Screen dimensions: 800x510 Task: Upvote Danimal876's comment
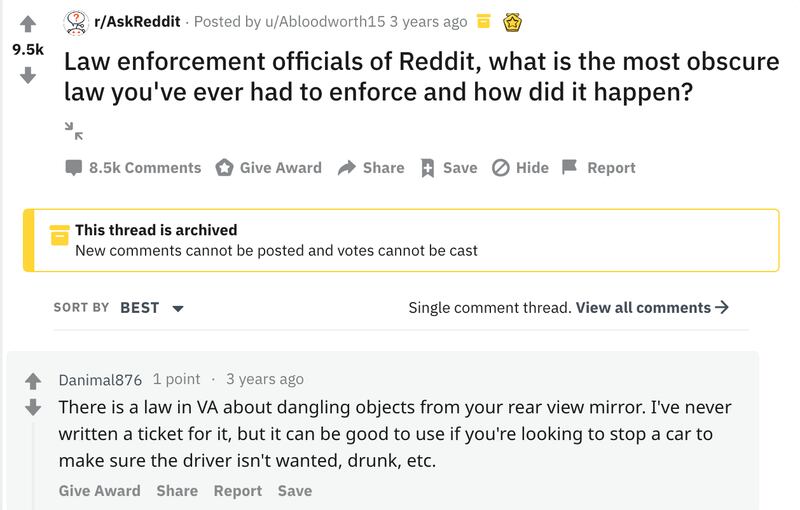(32, 380)
